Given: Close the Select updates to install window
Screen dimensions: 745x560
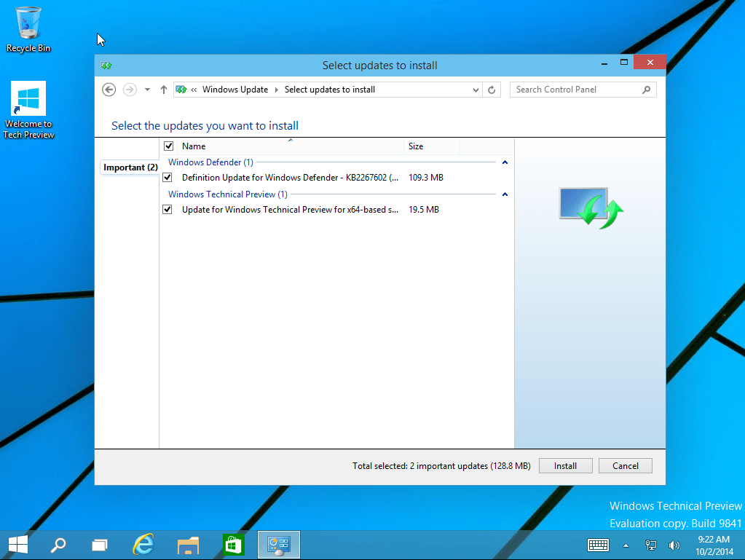Looking at the screenshot, I should coord(650,62).
